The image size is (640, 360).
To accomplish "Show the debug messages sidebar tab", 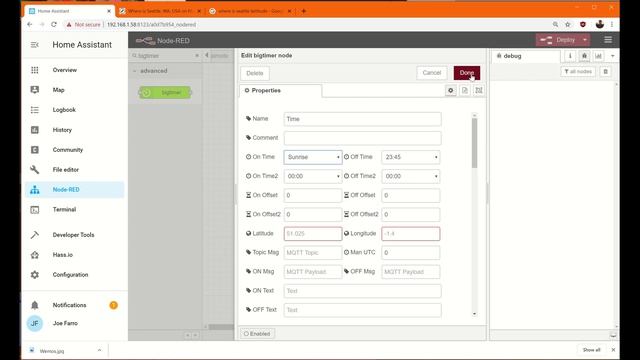I will pos(584,56).
